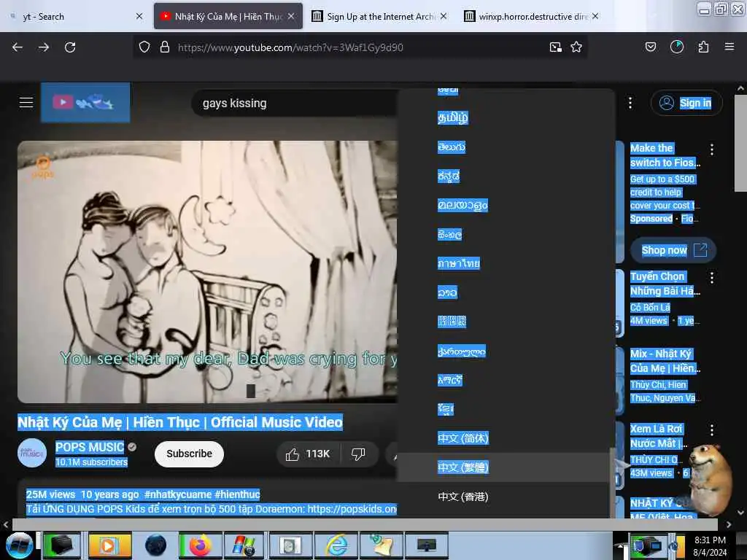Bookmark this page with the star
The height and width of the screenshot is (560, 747).
point(576,47)
